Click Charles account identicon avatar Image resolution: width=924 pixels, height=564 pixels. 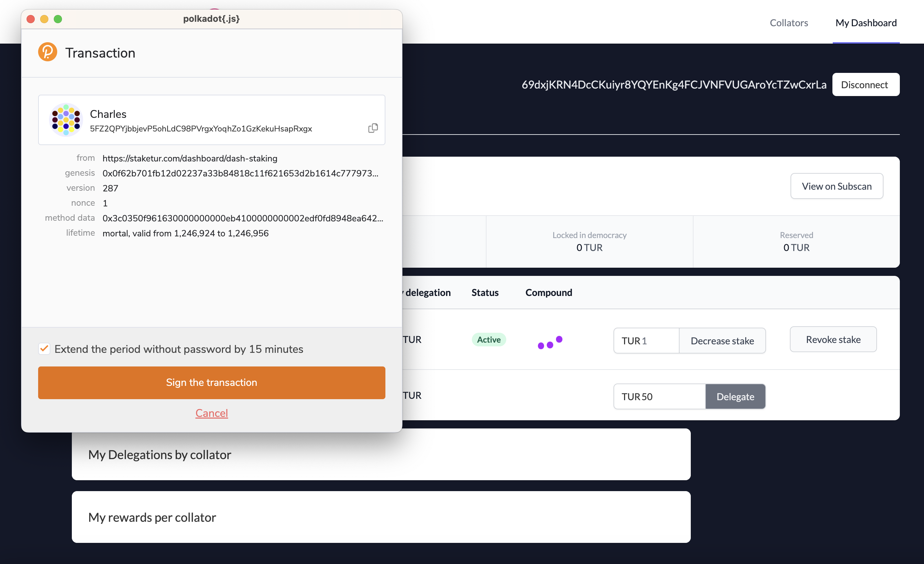66,120
